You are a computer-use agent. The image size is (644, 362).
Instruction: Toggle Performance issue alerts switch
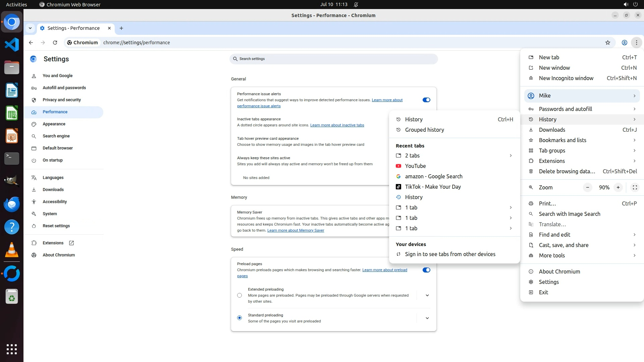click(426, 100)
